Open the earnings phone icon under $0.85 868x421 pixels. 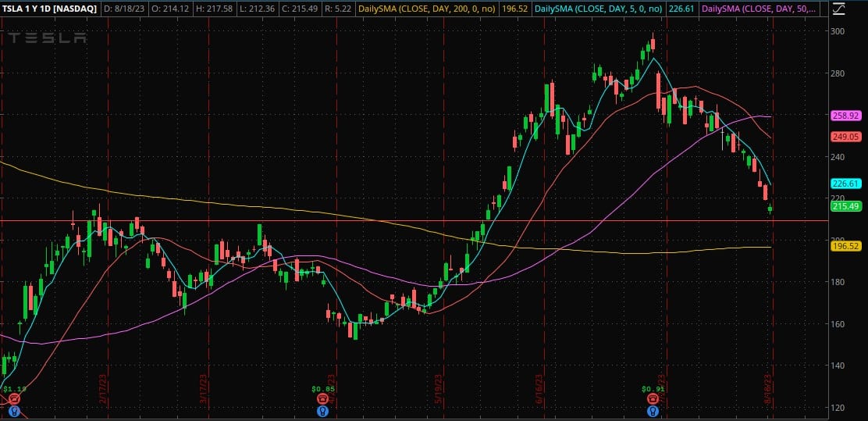(x=322, y=399)
